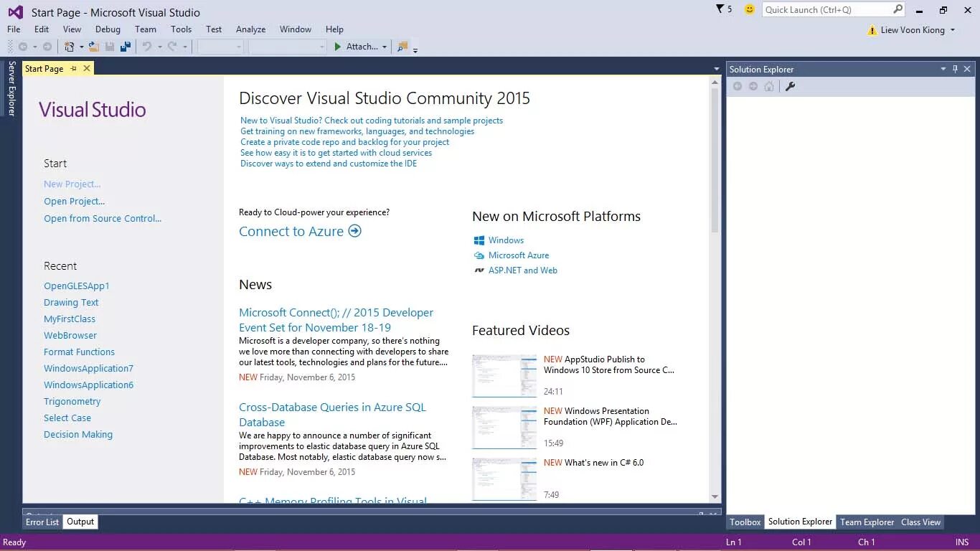Toggle auto-hide pin on Solution Explorer
Image resolution: width=980 pixels, height=551 pixels.
955,69
